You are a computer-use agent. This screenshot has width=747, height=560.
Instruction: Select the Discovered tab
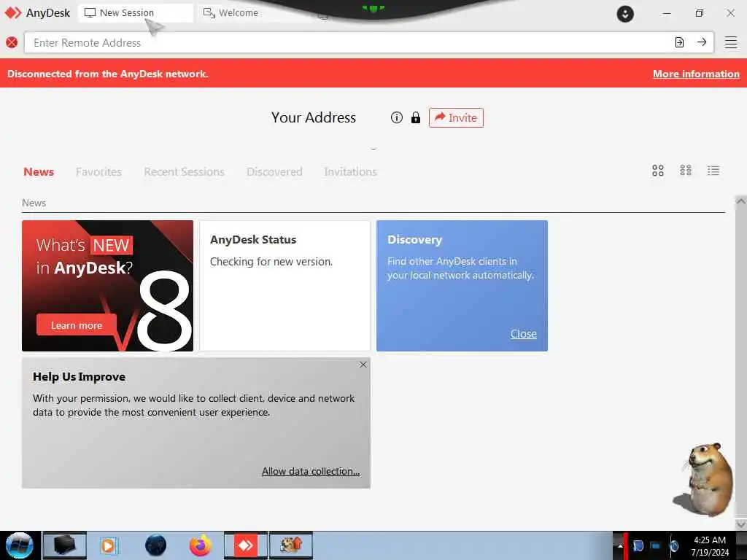274,172
